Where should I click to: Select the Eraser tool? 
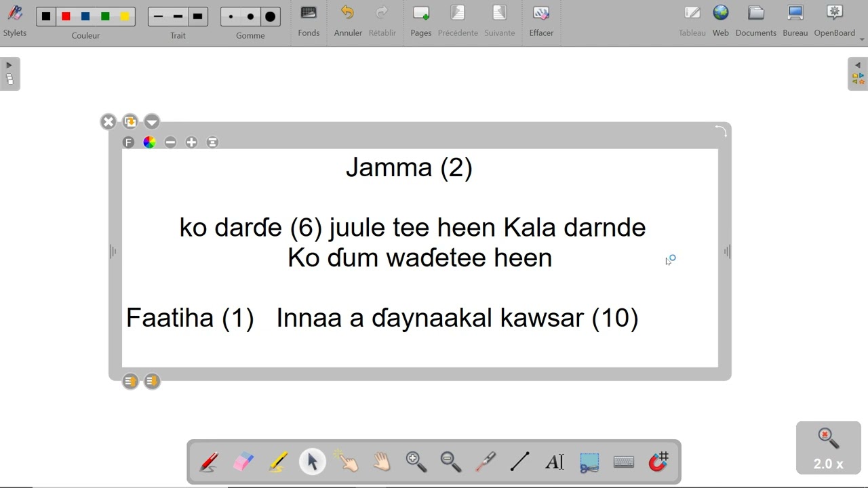point(243,462)
